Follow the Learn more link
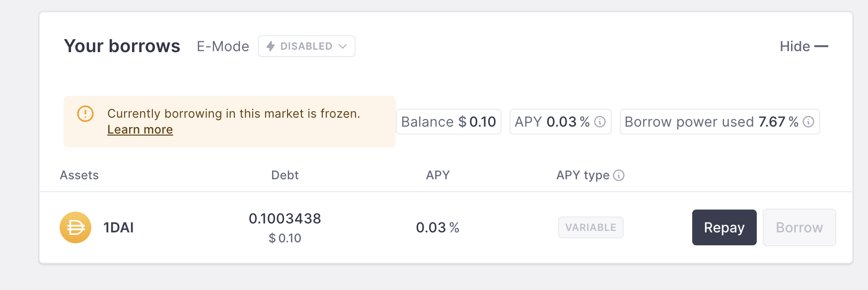This screenshot has height=290, width=868. tap(140, 130)
